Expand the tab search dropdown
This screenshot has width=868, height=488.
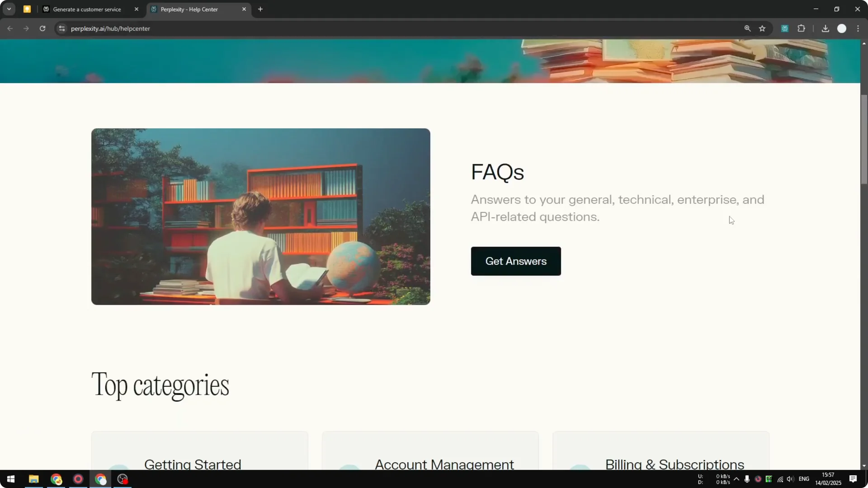9,9
